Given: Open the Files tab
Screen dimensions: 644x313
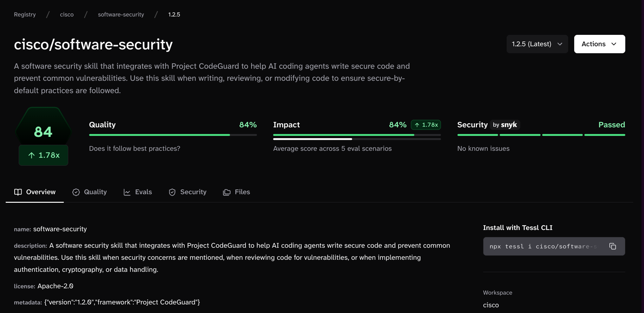Looking at the screenshot, I should click(x=236, y=192).
